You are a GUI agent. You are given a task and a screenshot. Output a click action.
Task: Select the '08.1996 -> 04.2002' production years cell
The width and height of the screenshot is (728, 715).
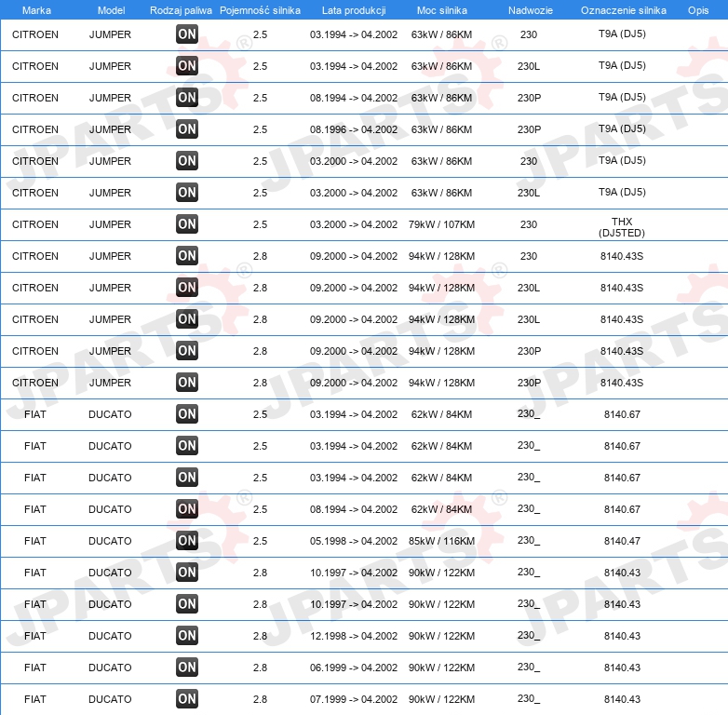[x=354, y=129]
